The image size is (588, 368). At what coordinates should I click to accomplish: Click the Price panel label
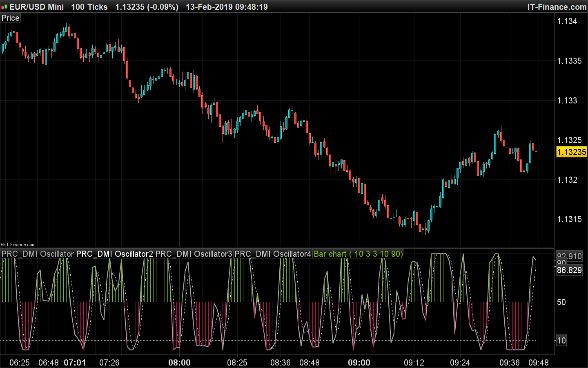10,18
